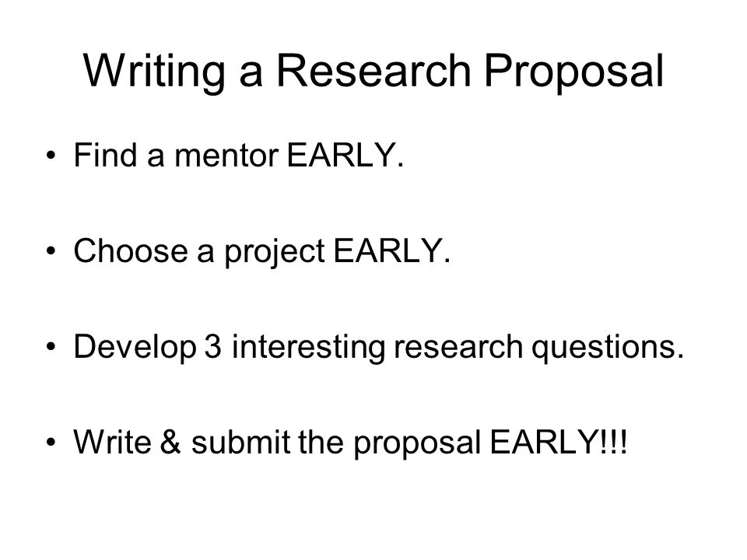Click the 'Develop 3 interesting research questions.' line
This screenshot has height=560, width=747.
pyautogui.click(x=379, y=347)
